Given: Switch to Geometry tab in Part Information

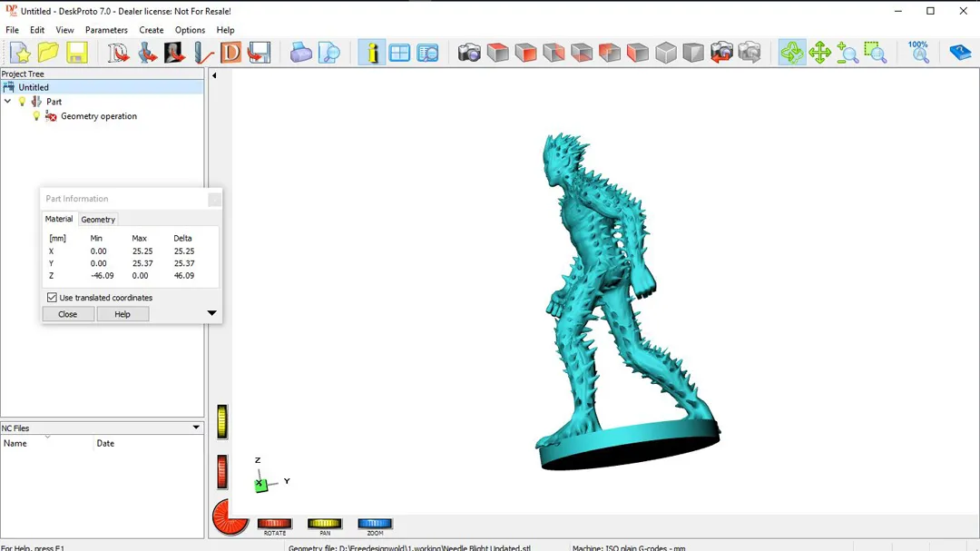Looking at the screenshot, I should coord(98,220).
